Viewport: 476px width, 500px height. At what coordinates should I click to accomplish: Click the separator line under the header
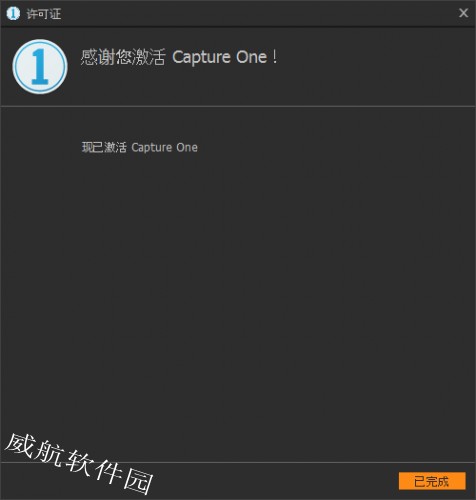238,106
